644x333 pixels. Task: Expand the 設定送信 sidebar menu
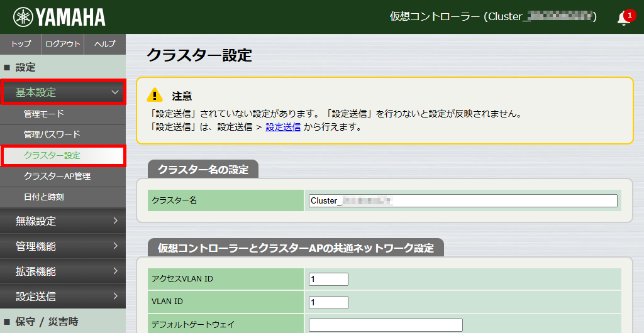[63, 296]
